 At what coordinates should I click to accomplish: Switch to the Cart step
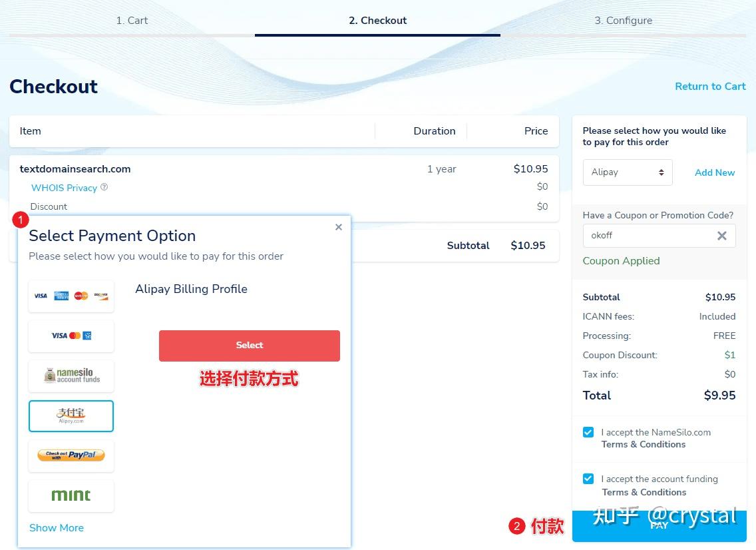131,20
